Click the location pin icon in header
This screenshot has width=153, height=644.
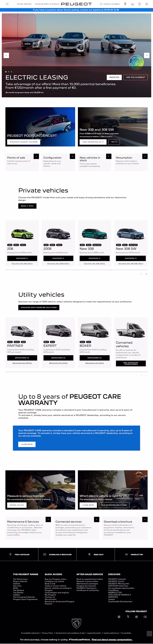pos(125,4)
